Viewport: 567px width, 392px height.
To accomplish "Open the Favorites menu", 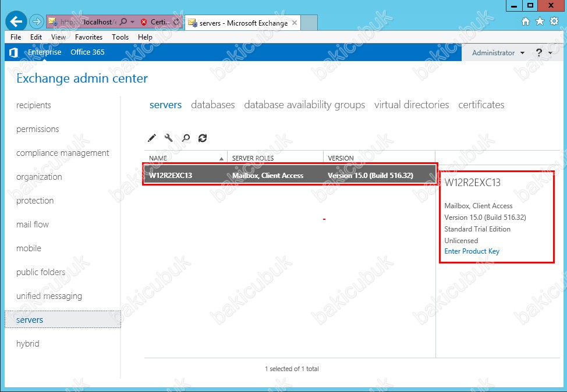I will click(x=88, y=37).
